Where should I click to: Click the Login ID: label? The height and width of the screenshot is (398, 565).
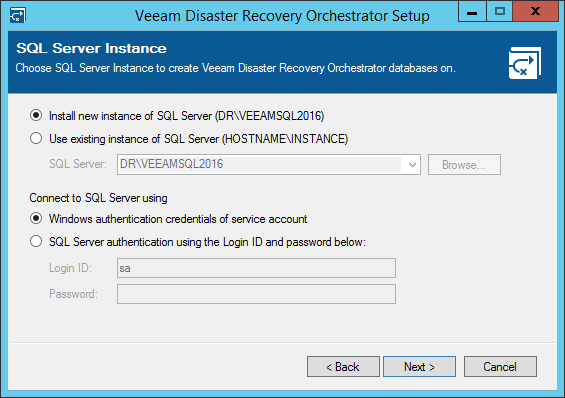[71, 268]
